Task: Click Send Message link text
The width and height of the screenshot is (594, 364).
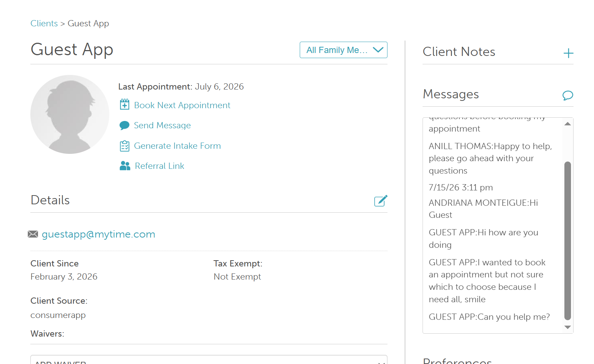Action: click(162, 125)
